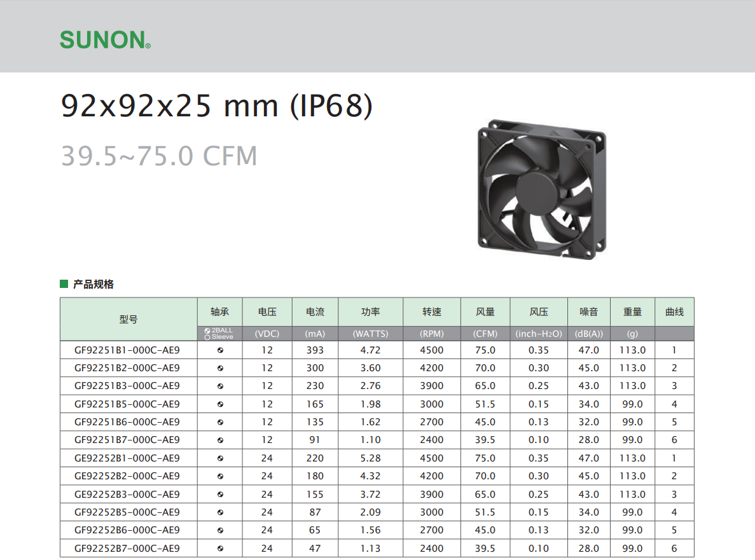Click bearing icon in GE92252B1-000C-AE9 row
The image size is (755, 560).
pos(220,458)
